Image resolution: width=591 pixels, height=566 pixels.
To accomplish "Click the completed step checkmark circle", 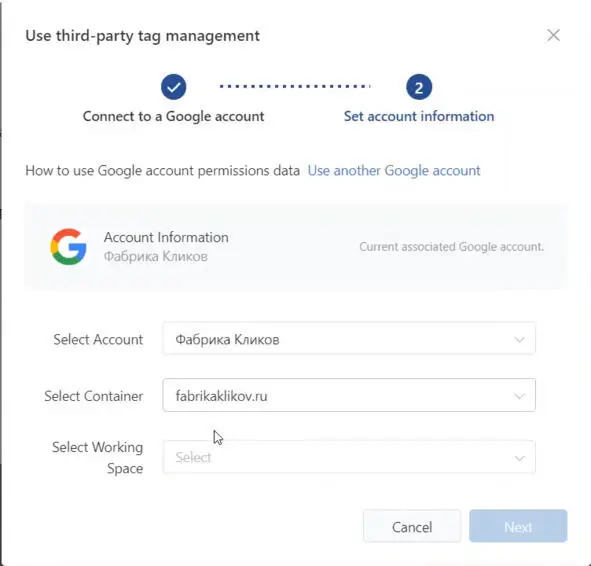I will pos(173,87).
